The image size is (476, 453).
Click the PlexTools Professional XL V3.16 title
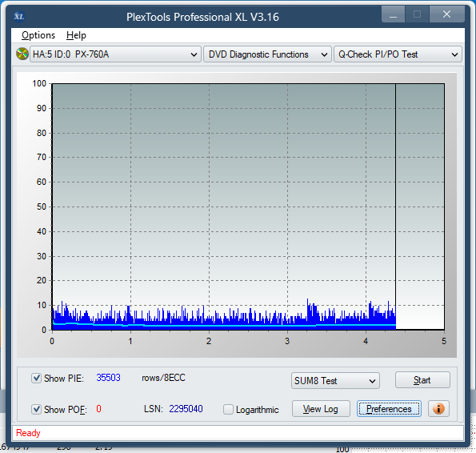pos(202,17)
